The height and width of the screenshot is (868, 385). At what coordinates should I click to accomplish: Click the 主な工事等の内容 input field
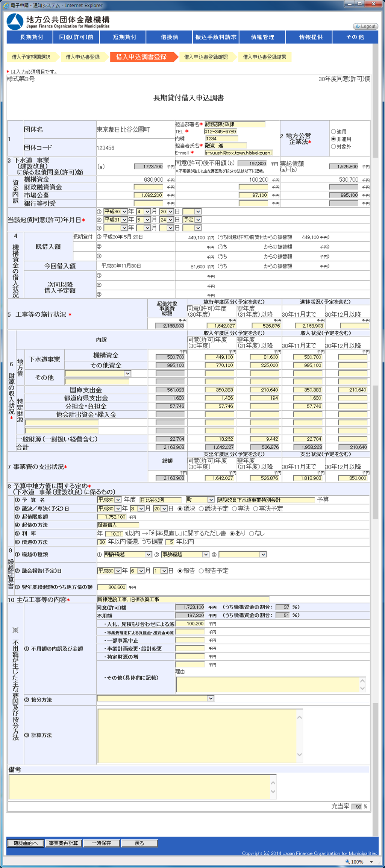(183, 599)
